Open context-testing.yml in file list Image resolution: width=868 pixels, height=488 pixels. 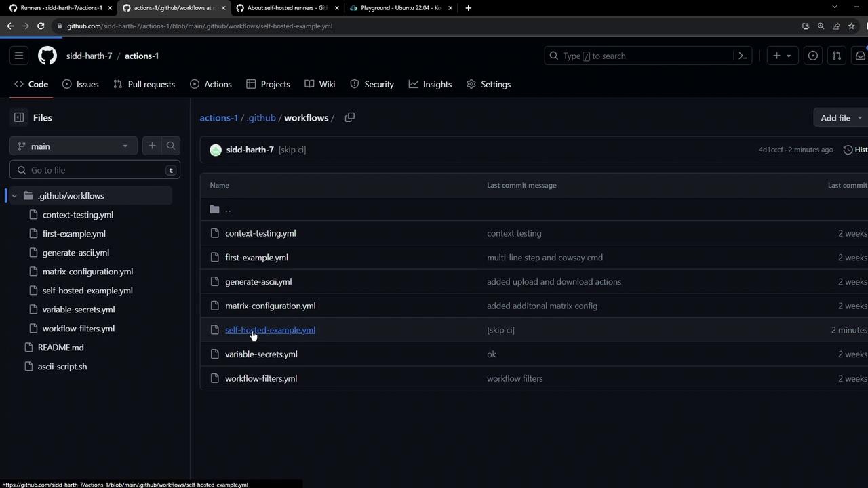tap(260, 233)
